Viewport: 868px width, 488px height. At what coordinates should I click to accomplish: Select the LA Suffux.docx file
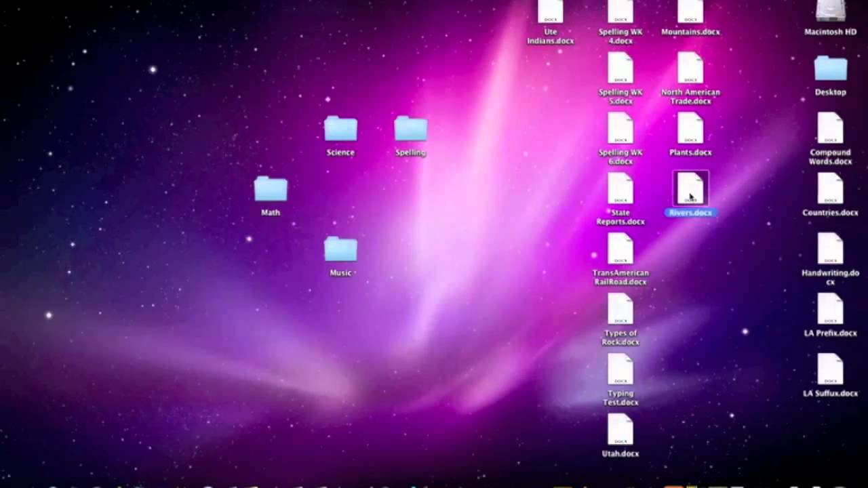(x=830, y=370)
